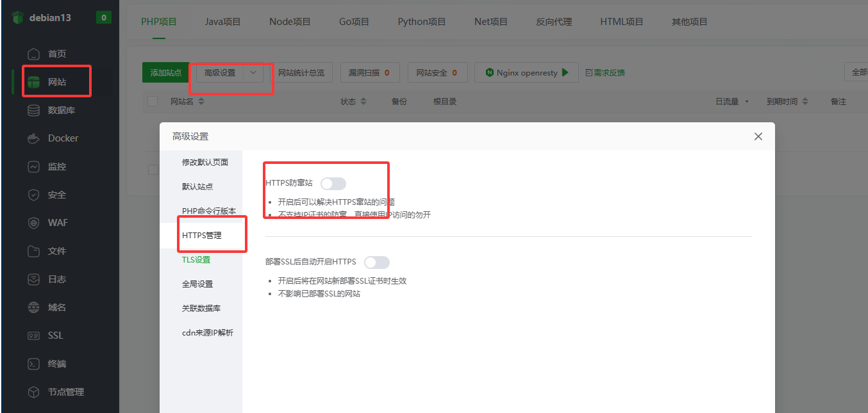The image size is (868, 413).
Task: Select 全局设置 in dialog sidebar
Action: 197,284
